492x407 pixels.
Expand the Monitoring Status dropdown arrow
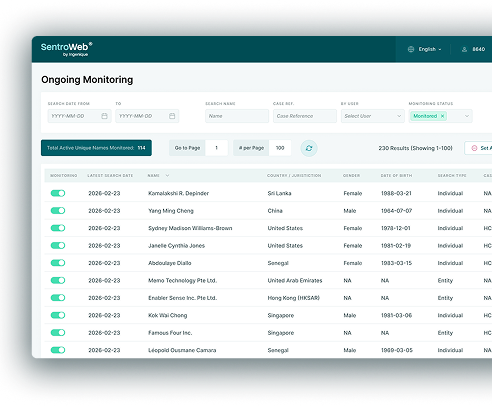[x=467, y=116]
